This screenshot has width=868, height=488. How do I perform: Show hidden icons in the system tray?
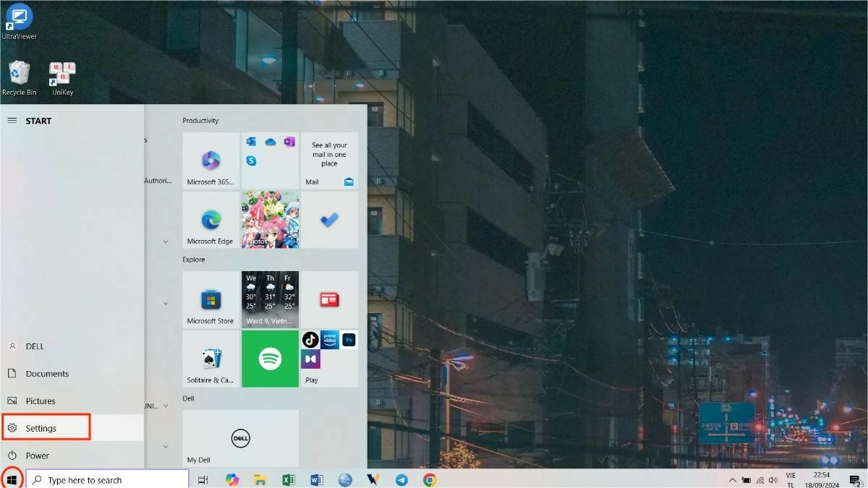tap(732, 479)
